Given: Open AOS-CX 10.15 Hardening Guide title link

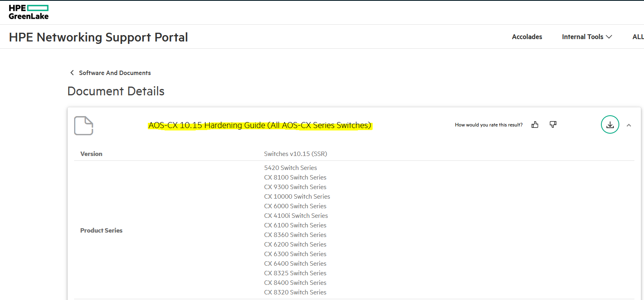Looking at the screenshot, I should point(260,125).
